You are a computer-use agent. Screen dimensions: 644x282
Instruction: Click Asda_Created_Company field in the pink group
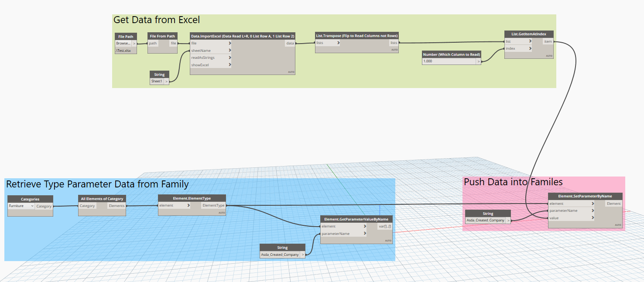coord(486,221)
